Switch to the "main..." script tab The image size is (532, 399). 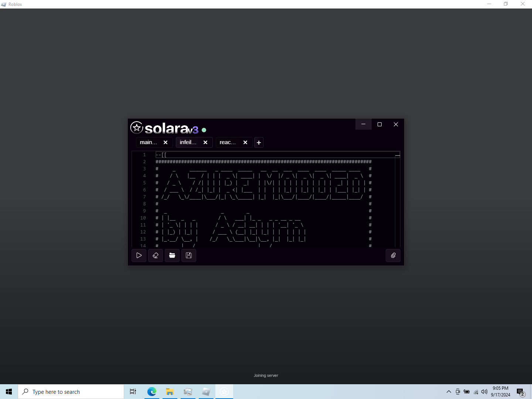pos(149,142)
